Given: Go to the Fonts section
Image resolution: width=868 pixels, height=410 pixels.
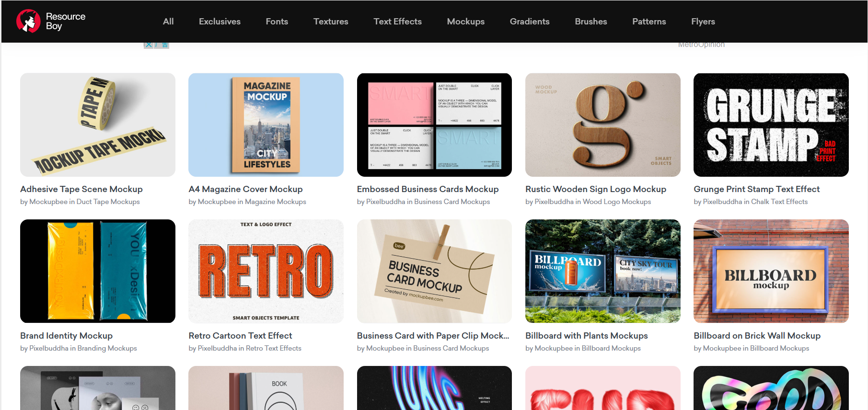Looking at the screenshot, I should click(x=277, y=22).
